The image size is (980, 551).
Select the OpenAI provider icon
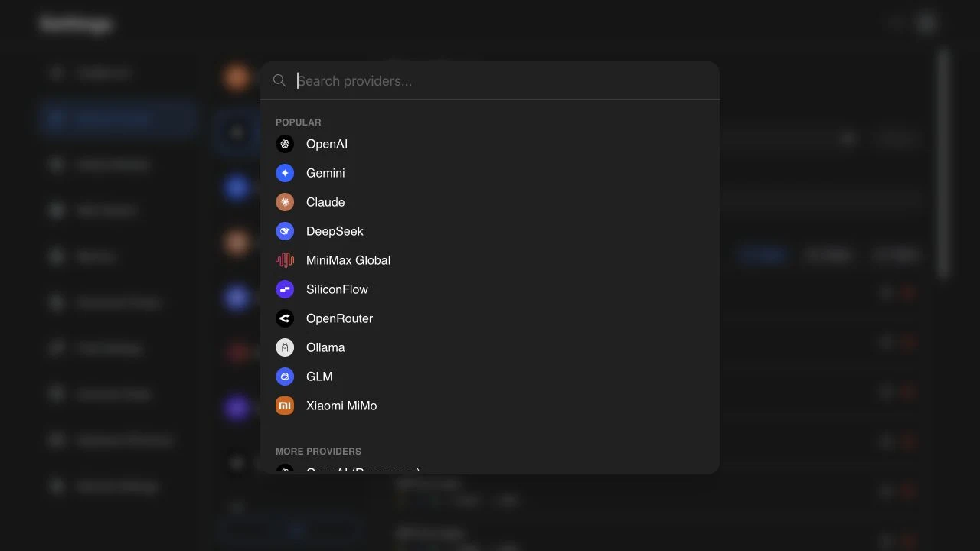tap(285, 144)
